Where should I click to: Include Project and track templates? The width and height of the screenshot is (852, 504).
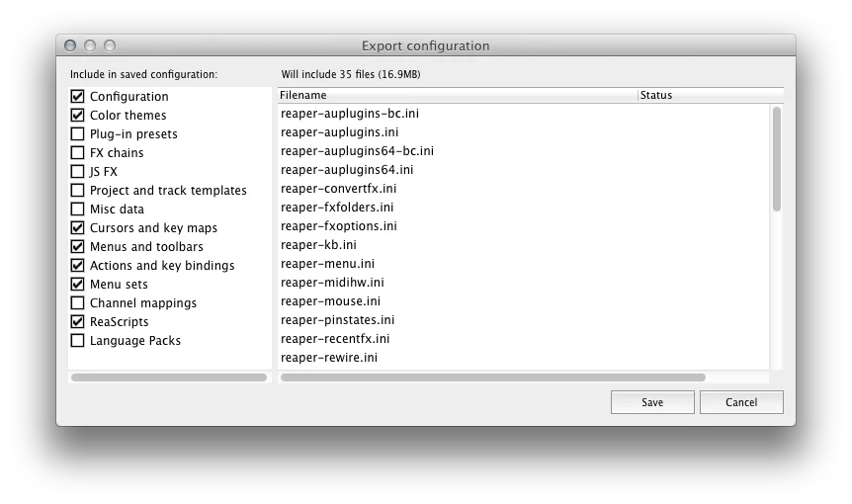tap(77, 191)
